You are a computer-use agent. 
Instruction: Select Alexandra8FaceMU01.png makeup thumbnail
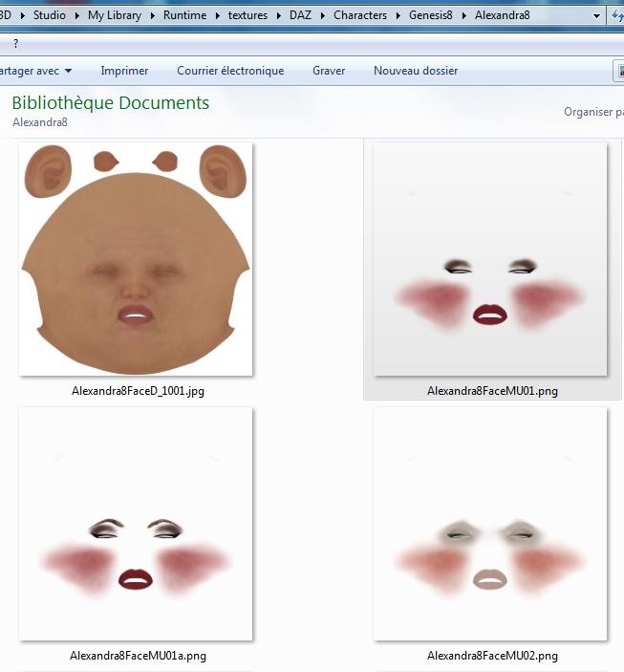(490, 259)
